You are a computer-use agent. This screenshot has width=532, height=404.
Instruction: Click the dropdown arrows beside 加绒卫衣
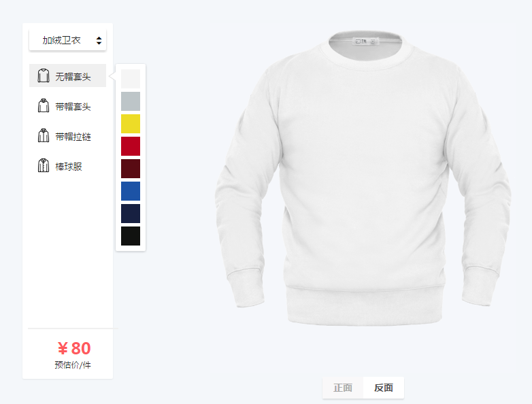pos(99,41)
